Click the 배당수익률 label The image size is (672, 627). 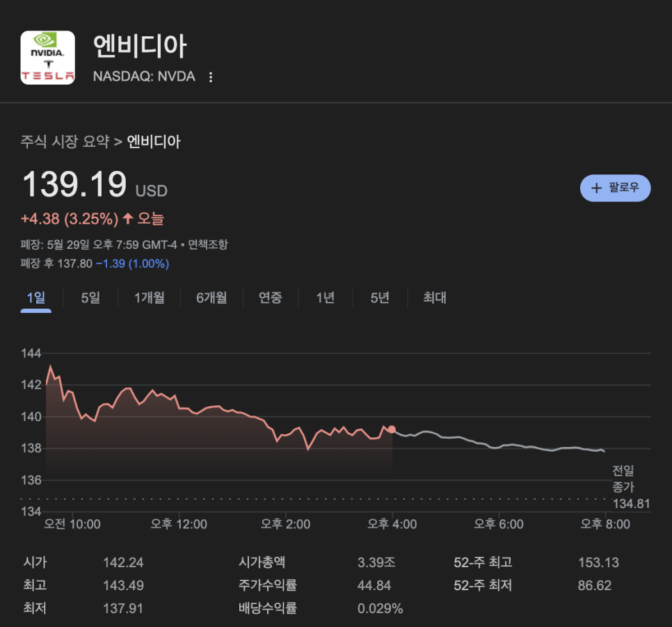point(268,609)
